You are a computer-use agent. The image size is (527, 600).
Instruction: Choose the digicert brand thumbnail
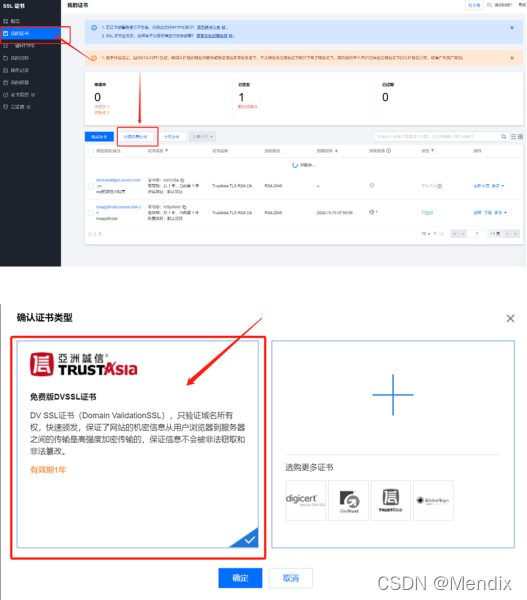point(306,500)
